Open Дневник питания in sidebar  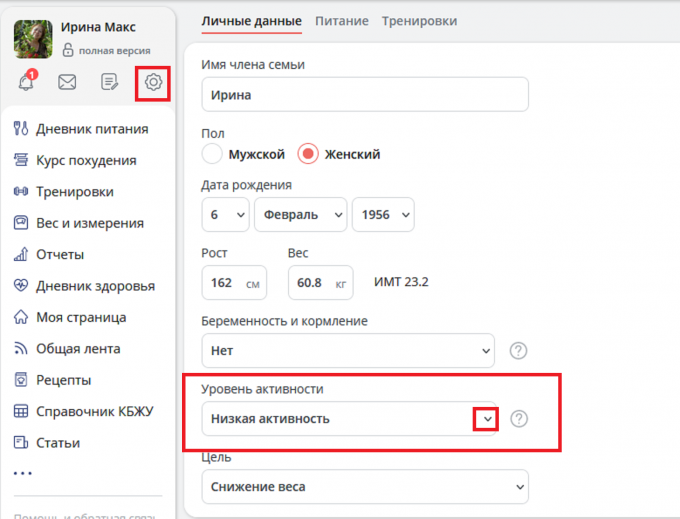pyautogui.click(x=92, y=128)
